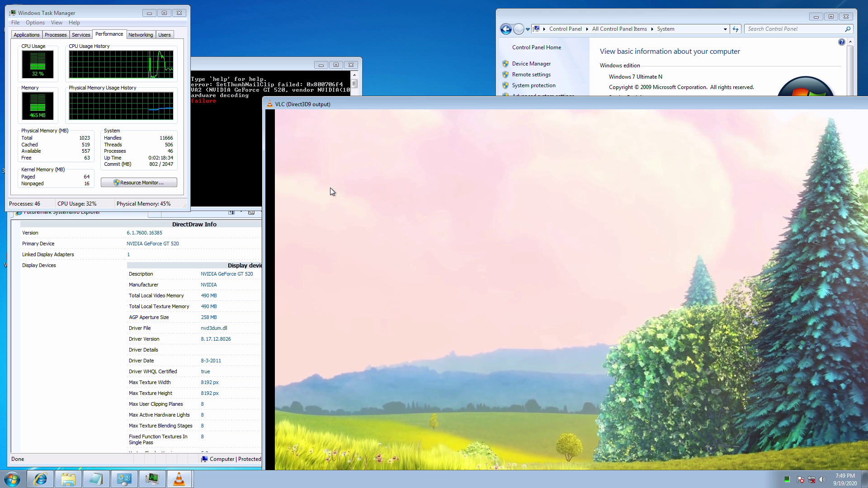The width and height of the screenshot is (868, 488).
Task: Switch to Services tab in Task Manager
Action: point(81,35)
